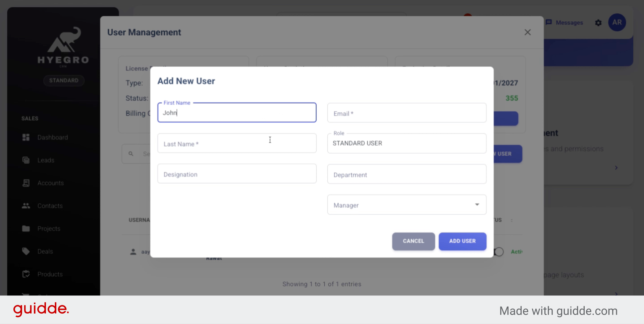
Task: Toggle the user's active status switch
Action: coord(499,252)
